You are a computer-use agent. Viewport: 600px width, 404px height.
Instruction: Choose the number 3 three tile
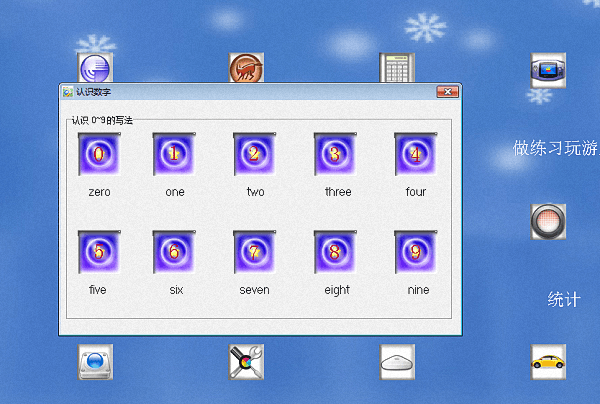(335, 155)
